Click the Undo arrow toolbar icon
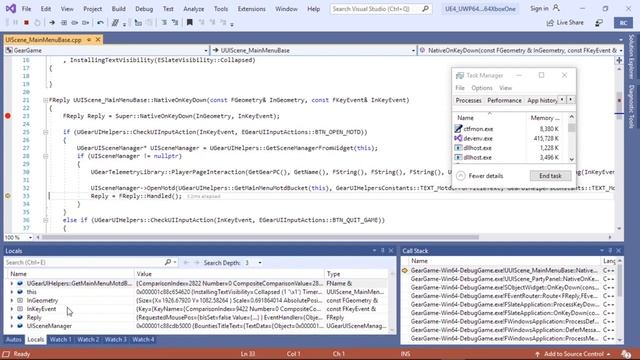 [x=100, y=23]
